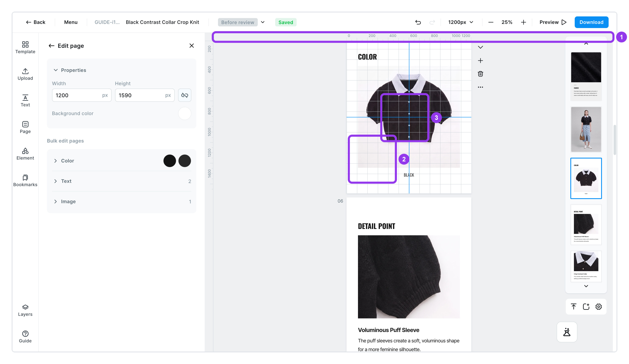Delete the page with trash icon
The image size is (629, 364).
point(480,74)
